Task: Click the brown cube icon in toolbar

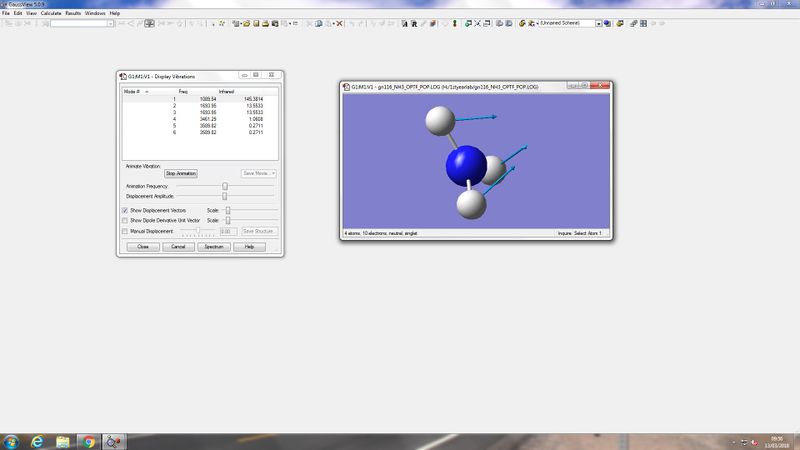Action: coord(433,23)
